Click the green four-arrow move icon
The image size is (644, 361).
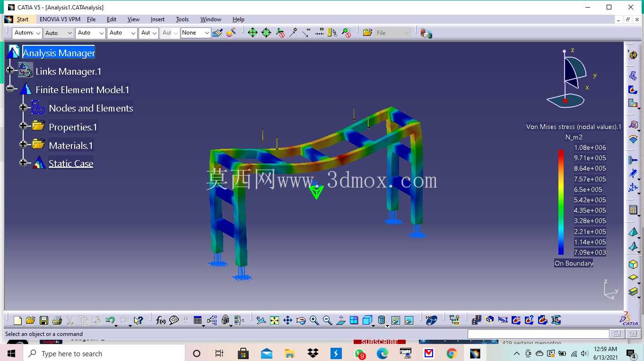(x=252, y=33)
